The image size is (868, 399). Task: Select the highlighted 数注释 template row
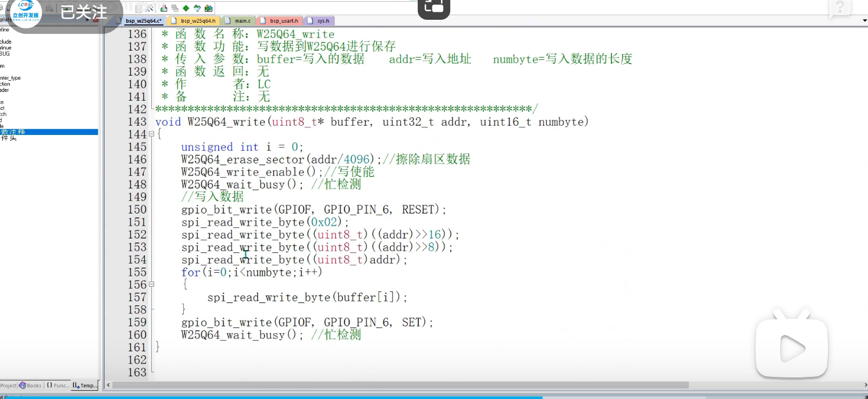[49, 132]
